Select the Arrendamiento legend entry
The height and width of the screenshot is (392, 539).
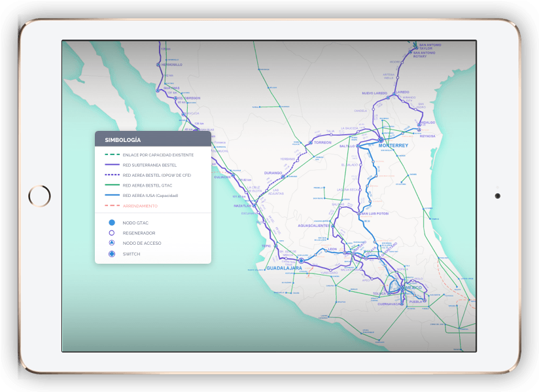click(140, 206)
